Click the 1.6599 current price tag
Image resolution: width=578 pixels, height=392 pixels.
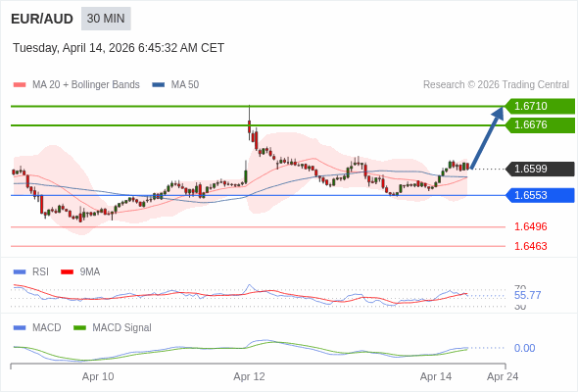point(540,169)
